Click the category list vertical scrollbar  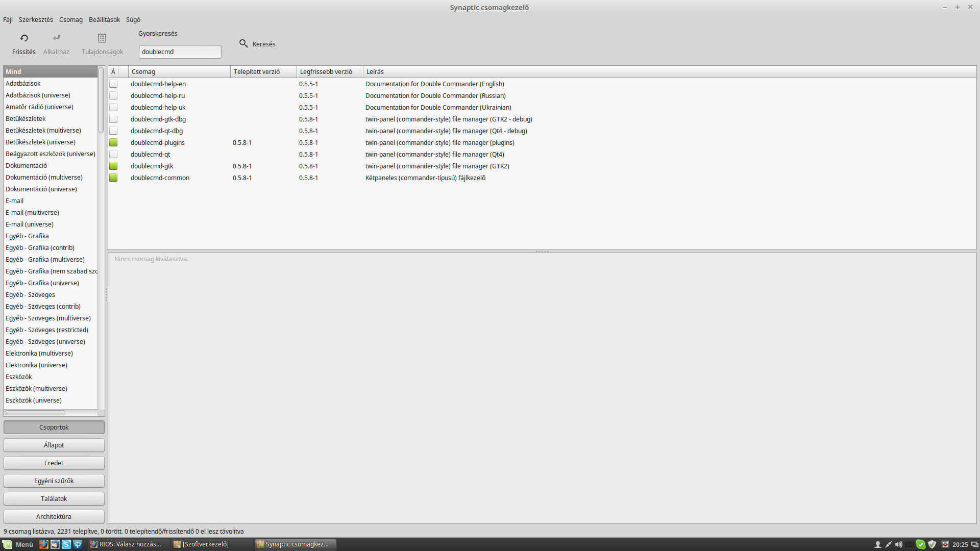(101, 101)
